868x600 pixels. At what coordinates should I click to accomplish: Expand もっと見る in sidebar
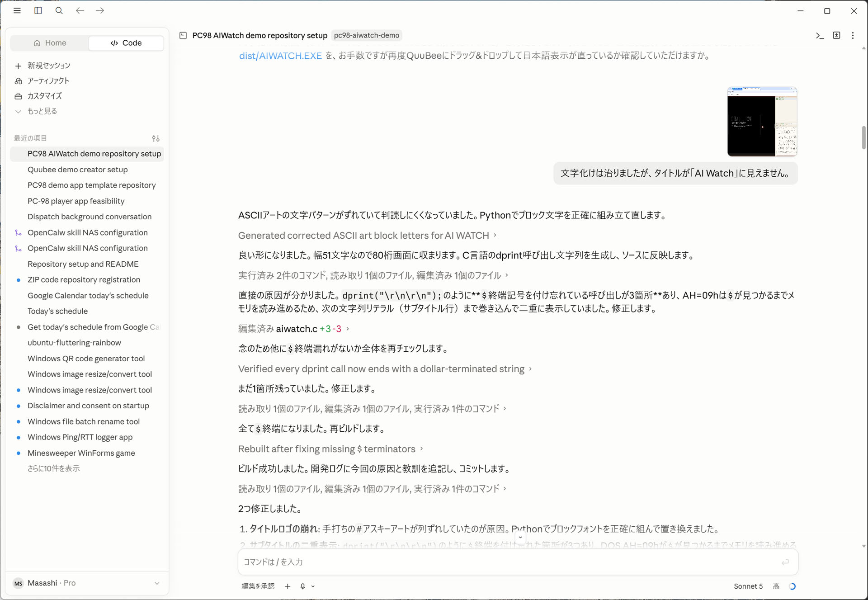[x=42, y=111]
